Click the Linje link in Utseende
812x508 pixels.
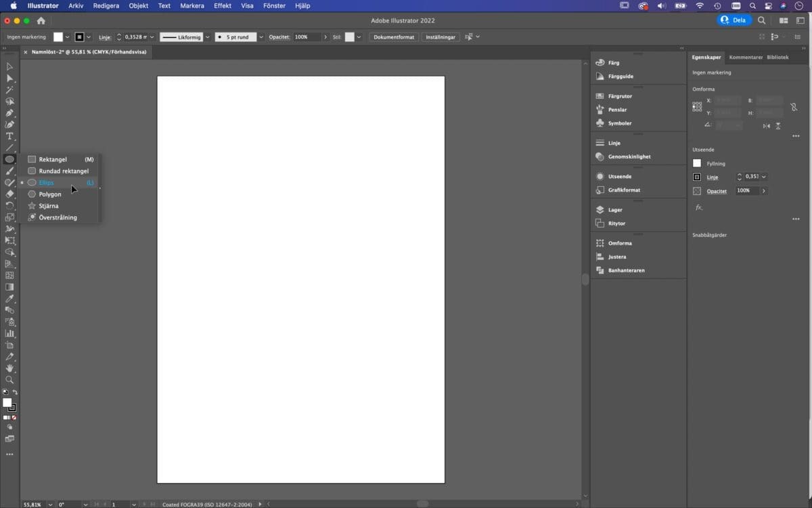pyautogui.click(x=713, y=177)
